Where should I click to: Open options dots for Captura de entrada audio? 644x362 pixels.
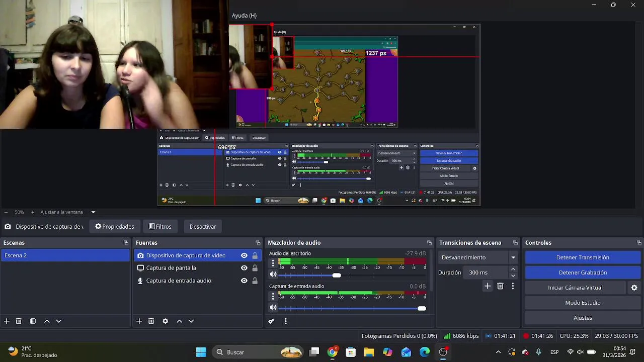273,296
